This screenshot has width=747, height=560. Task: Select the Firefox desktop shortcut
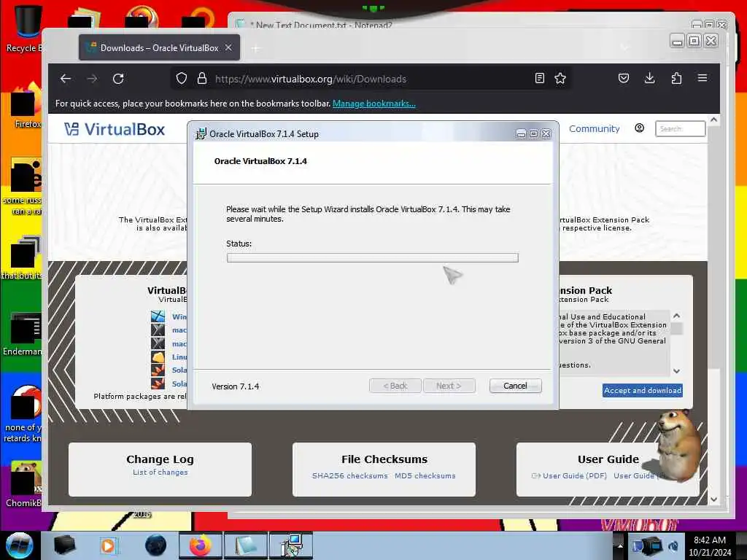27,106
